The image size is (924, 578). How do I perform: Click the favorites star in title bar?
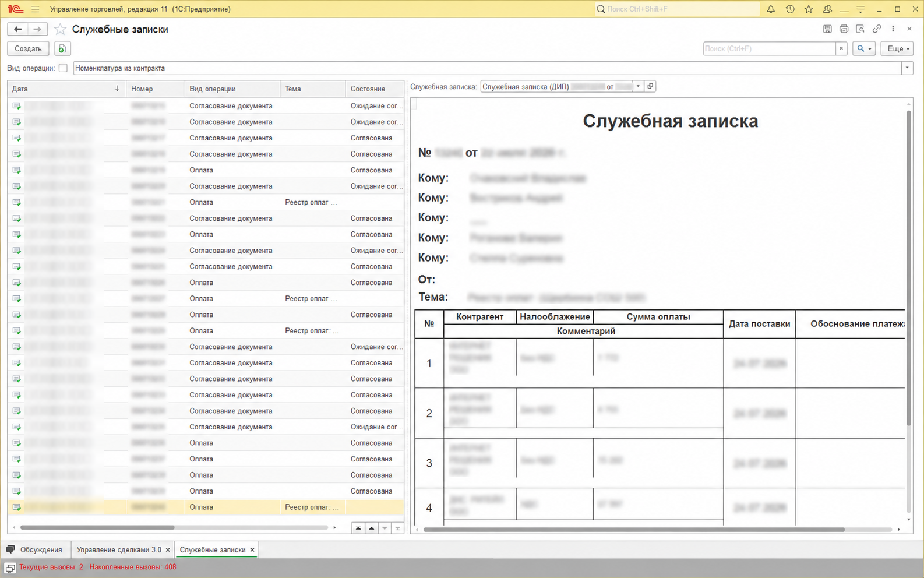(809, 9)
